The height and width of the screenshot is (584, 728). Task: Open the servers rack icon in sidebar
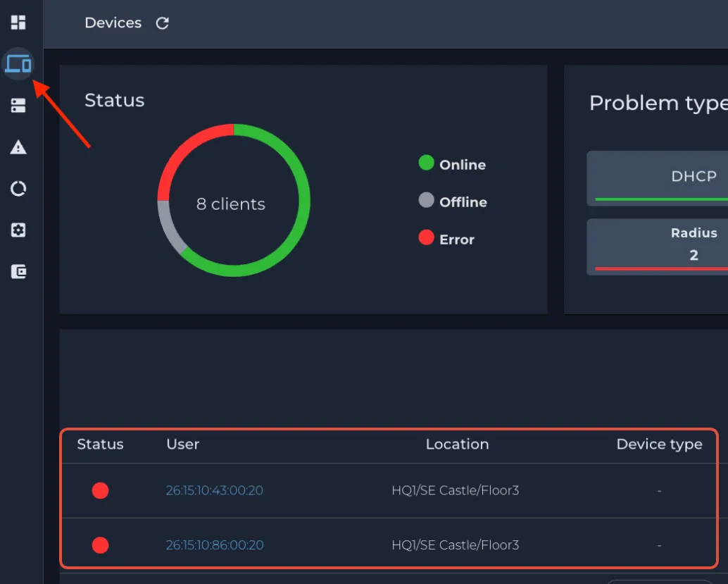coord(18,106)
